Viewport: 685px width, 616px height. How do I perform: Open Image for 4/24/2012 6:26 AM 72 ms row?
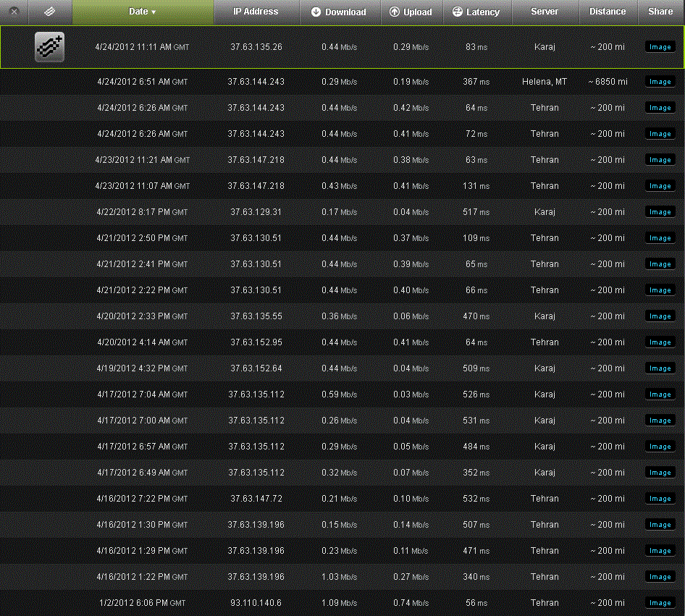pyautogui.click(x=660, y=134)
